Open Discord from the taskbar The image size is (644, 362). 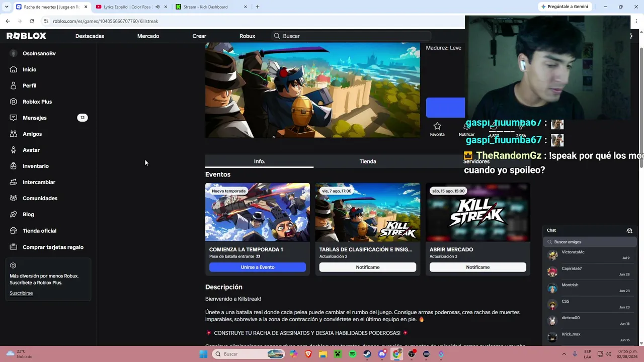pos(382,354)
